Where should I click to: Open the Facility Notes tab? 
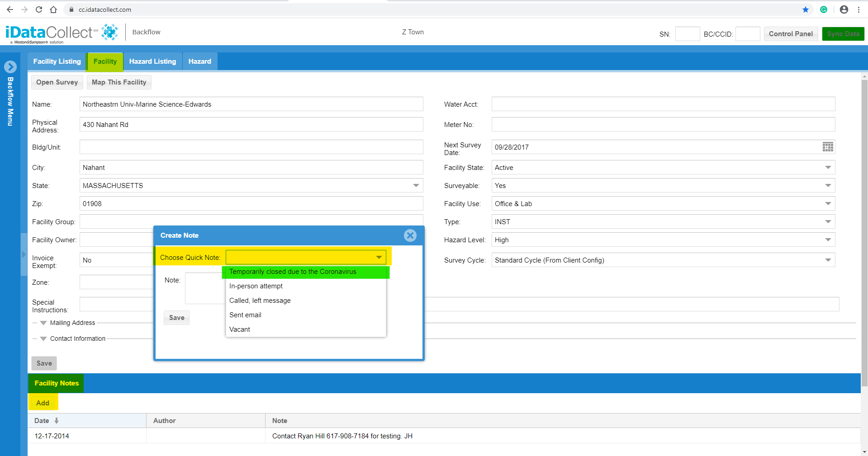click(x=57, y=383)
